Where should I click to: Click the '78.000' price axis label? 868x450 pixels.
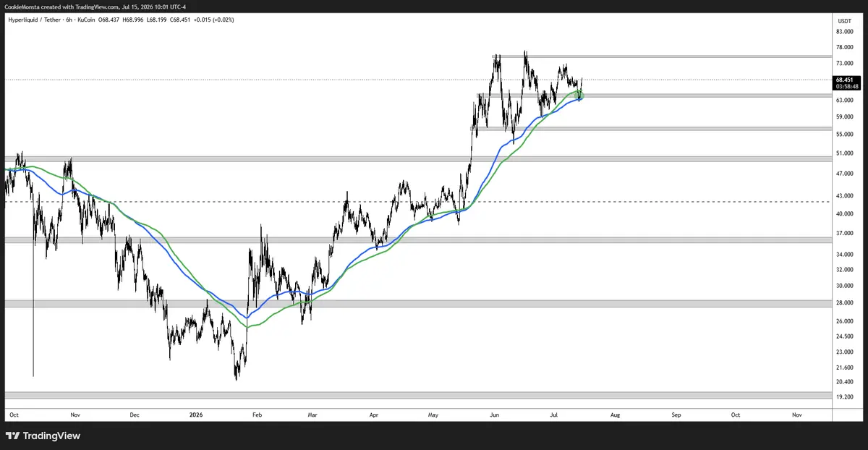pos(845,47)
